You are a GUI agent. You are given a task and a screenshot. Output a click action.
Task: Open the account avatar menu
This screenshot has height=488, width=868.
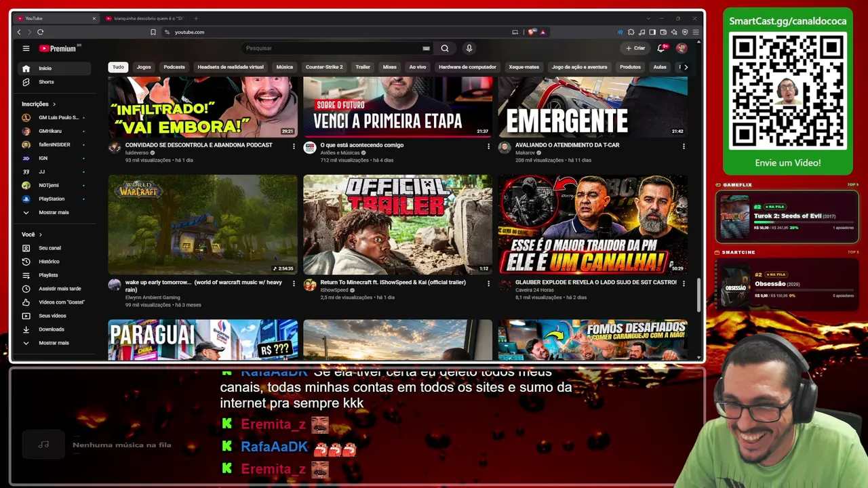[x=682, y=48]
